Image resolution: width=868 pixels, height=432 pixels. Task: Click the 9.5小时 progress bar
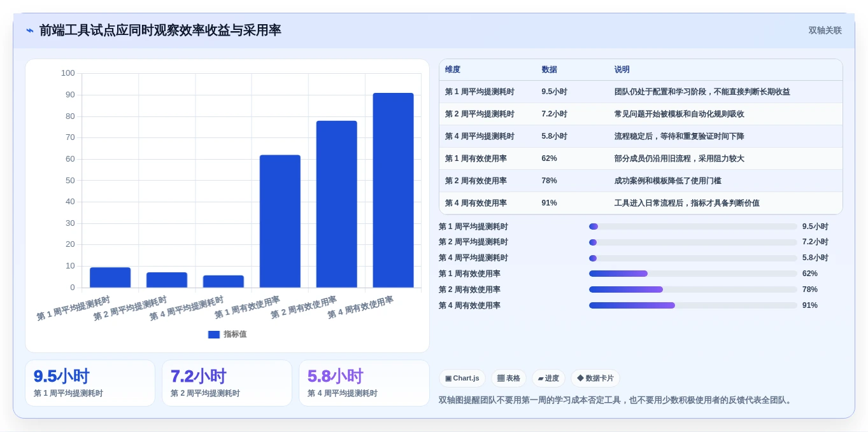point(693,226)
